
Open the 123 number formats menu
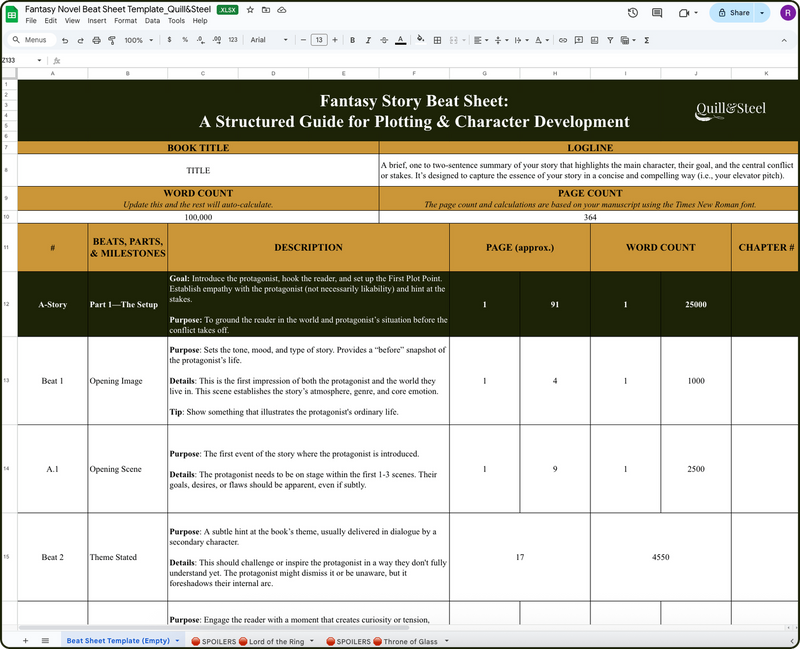click(x=233, y=40)
